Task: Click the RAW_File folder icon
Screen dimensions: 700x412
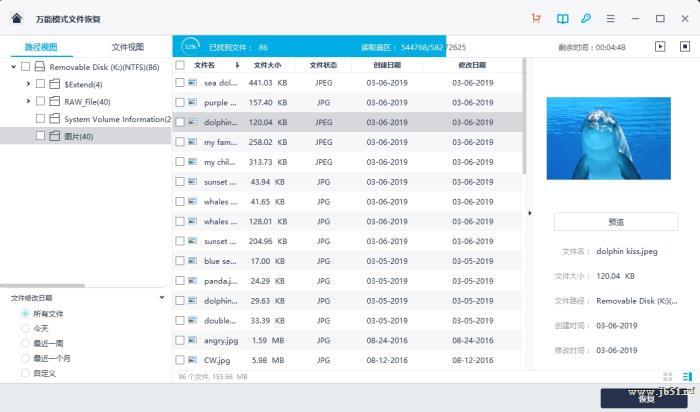Action: (54, 101)
